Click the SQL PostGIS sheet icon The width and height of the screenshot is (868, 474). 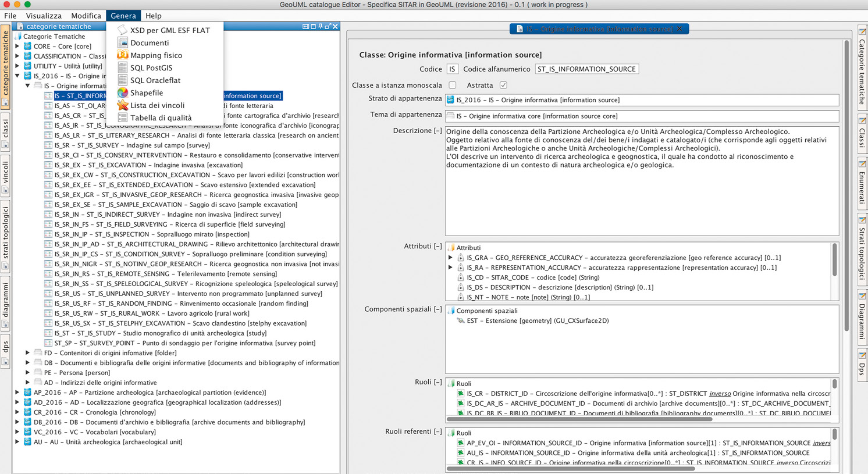coord(122,67)
